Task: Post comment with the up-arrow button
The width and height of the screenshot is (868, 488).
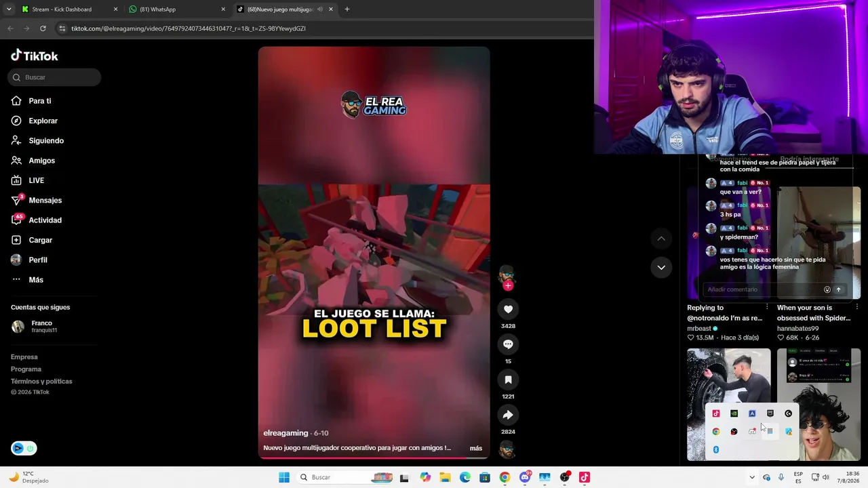Action: tap(838, 289)
